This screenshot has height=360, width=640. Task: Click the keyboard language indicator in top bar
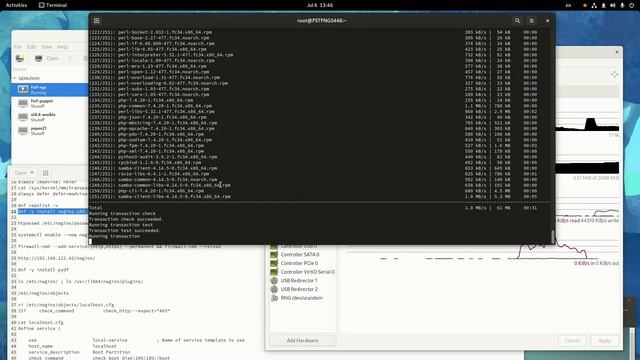[568, 5]
